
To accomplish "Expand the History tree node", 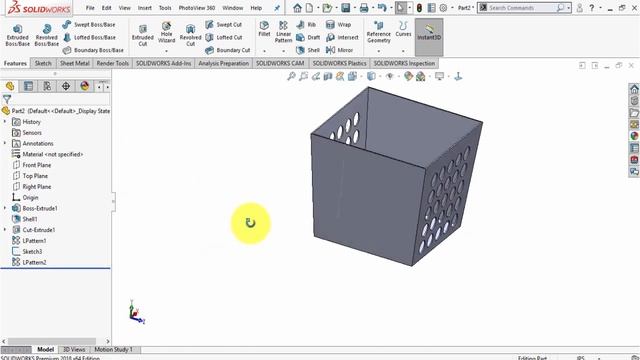I will (5, 122).
